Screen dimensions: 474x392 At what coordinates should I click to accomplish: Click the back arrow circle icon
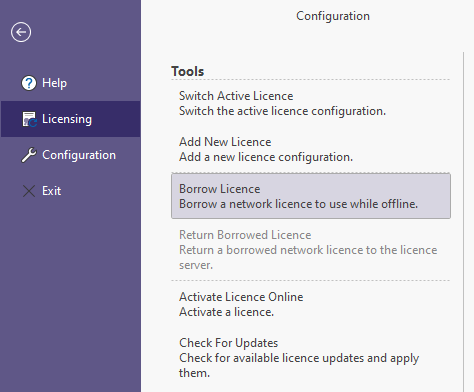(21, 32)
